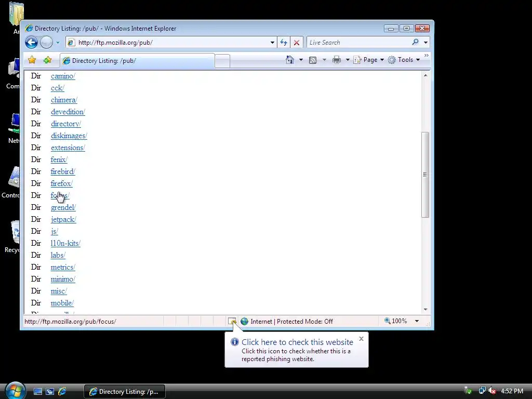Viewport: 532px width, 399px height.
Task: Open the minimo/ directory link
Action: (63, 279)
